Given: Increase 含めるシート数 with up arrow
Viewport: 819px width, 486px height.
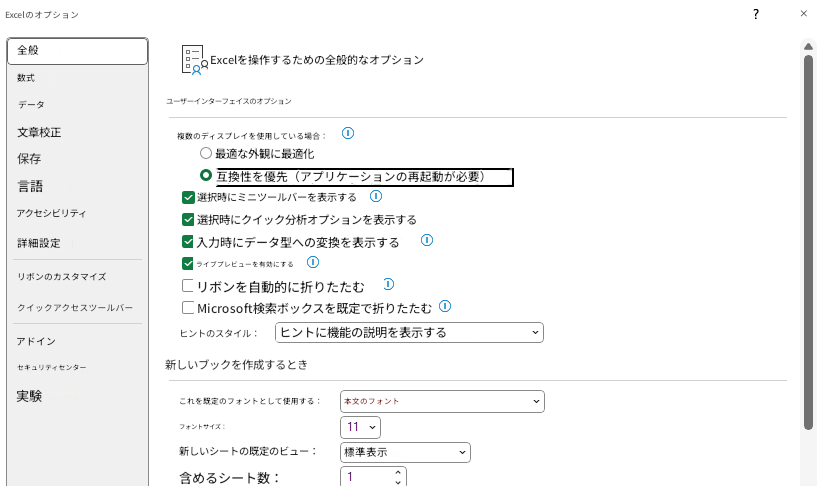Looking at the screenshot, I should (x=398, y=472).
